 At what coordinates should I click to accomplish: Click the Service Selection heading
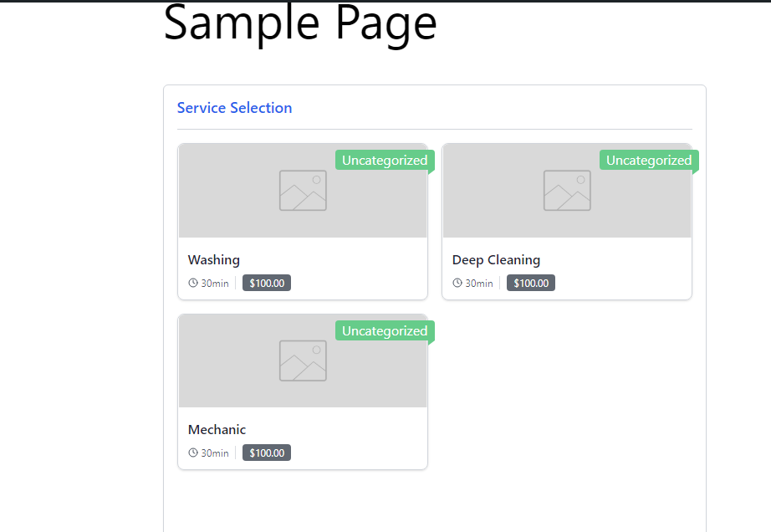pyautogui.click(x=234, y=108)
